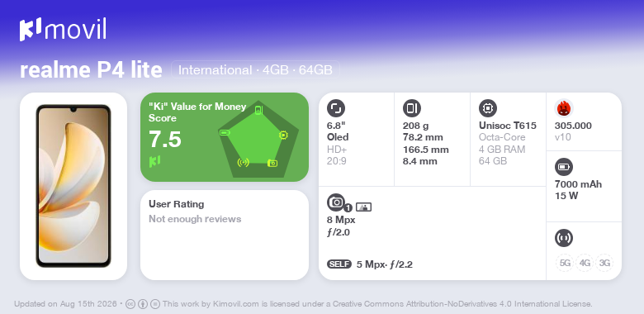
Task: Click the SELF selfie camera badge
Action: click(x=339, y=264)
